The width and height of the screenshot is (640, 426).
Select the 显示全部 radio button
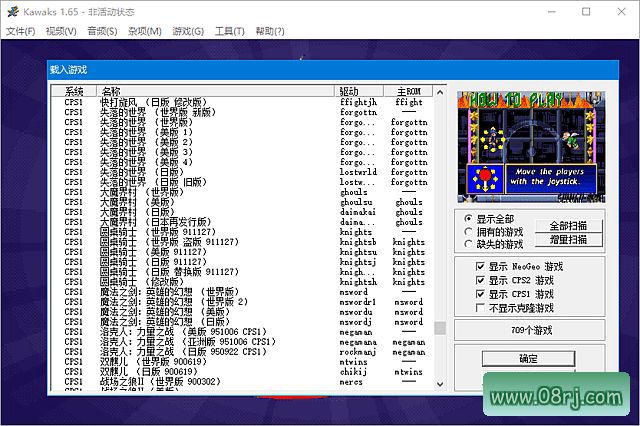tap(469, 219)
